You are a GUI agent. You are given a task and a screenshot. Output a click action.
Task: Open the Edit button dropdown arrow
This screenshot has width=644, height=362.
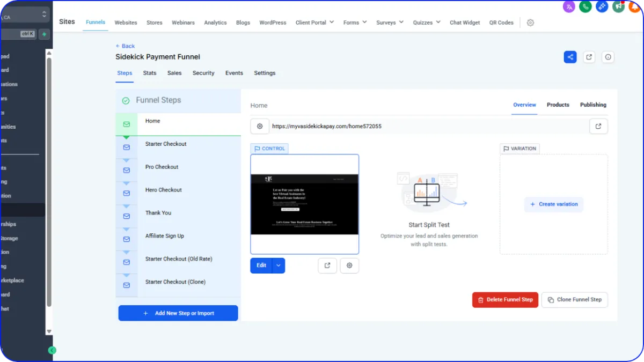coord(279,265)
